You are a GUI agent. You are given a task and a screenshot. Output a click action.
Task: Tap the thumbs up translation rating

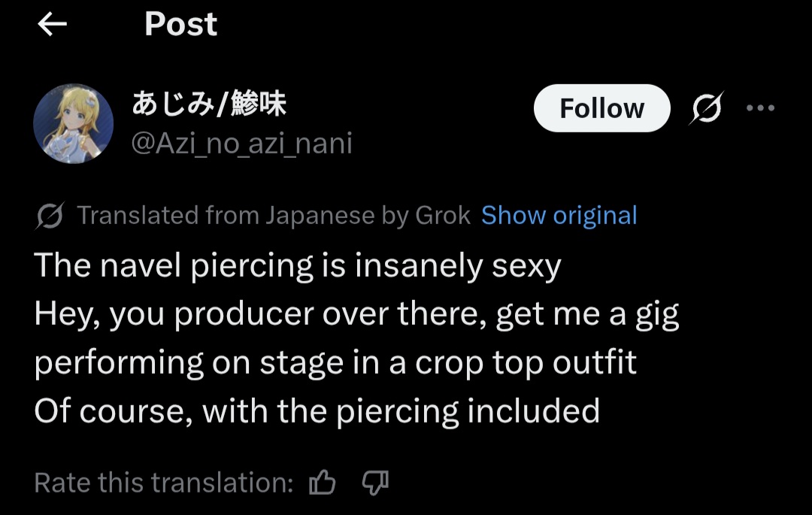coord(322,482)
